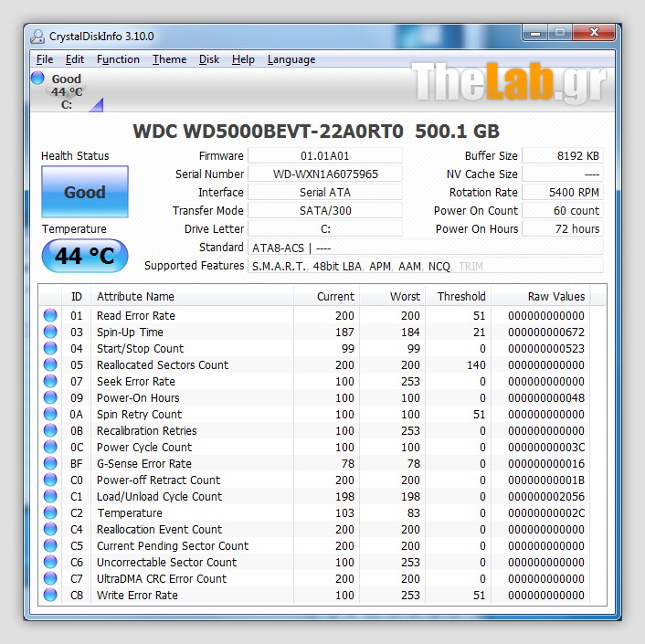This screenshot has width=645, height=644.
Task: Click the status orb for Uncorrectable Sector Count
Action: 50,562
